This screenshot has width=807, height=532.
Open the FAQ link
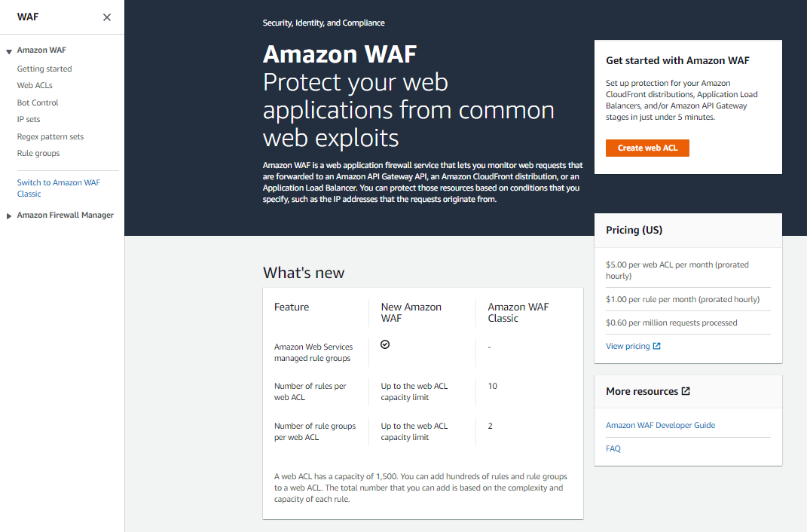click(613, 448)
